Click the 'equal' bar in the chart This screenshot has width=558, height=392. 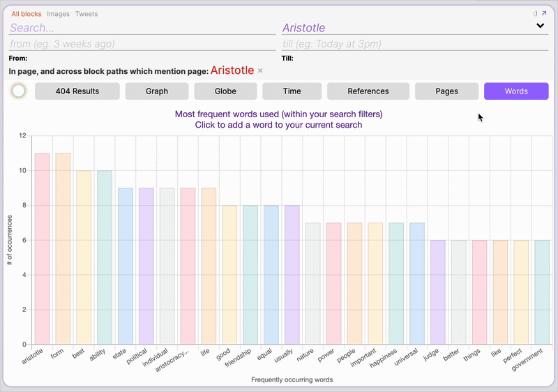pyautogui.click(x=271, y=275)
